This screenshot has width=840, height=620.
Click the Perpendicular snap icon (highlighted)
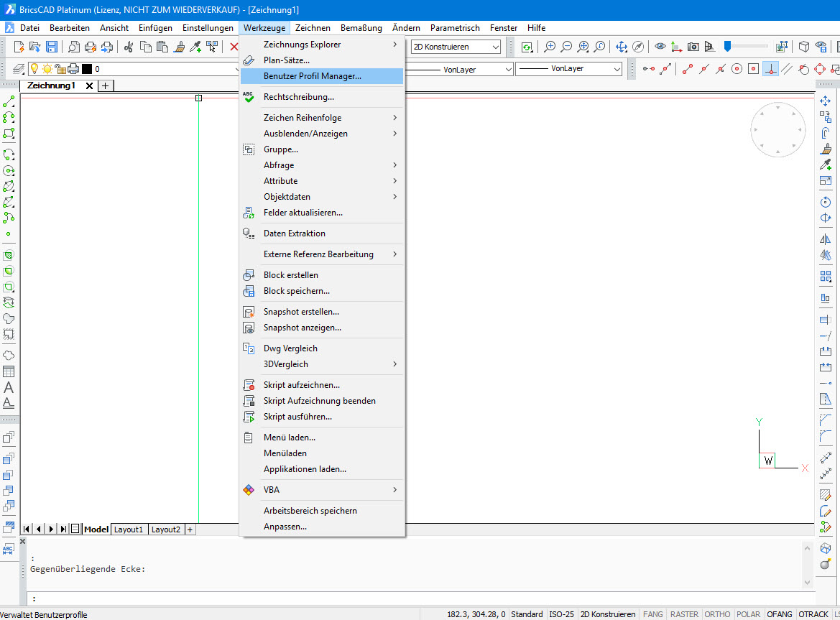(x=770, y=69)
